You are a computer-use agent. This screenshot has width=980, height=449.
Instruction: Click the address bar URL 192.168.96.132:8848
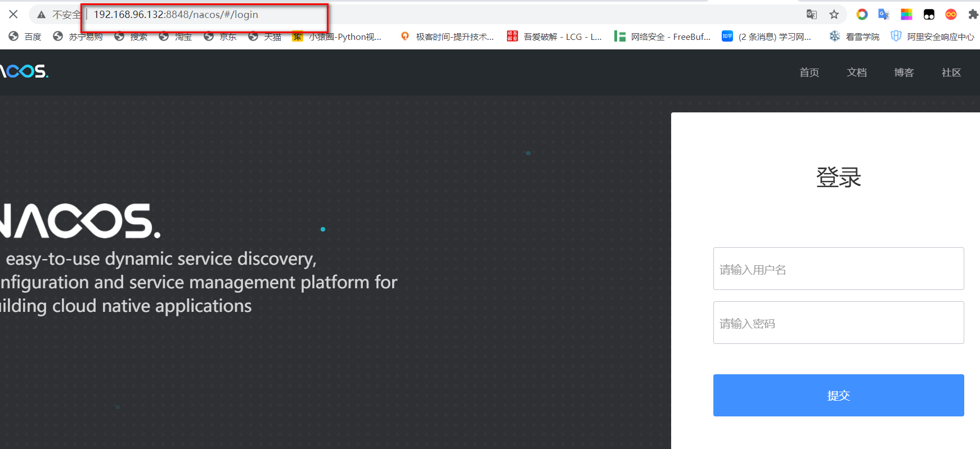click(x=176, y=15)
